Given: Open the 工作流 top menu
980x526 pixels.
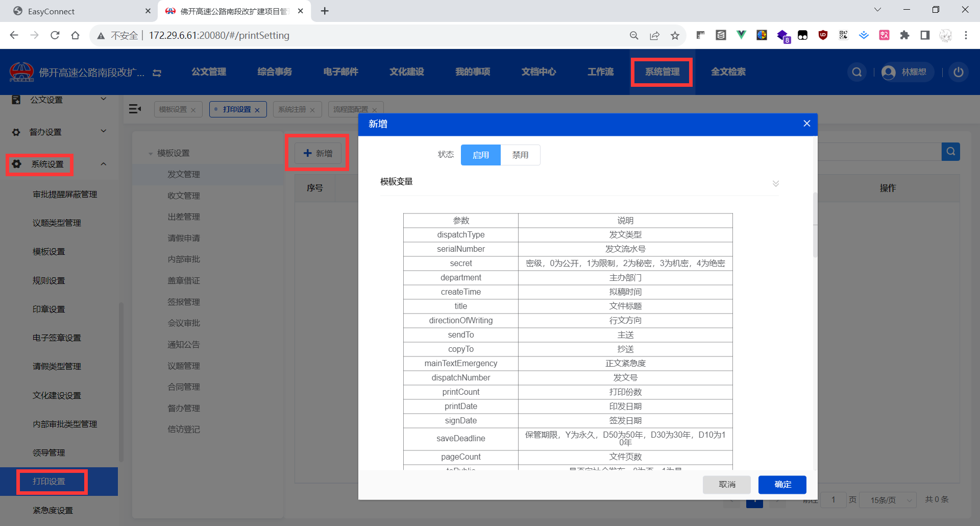Looking at the screenshot, I should click(601, 72).
